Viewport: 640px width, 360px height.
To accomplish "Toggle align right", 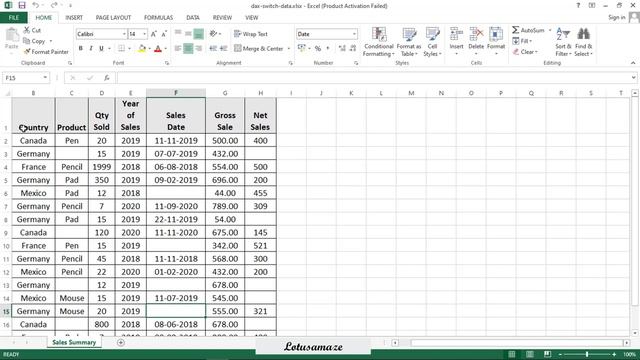I will (x=198, y=49).
